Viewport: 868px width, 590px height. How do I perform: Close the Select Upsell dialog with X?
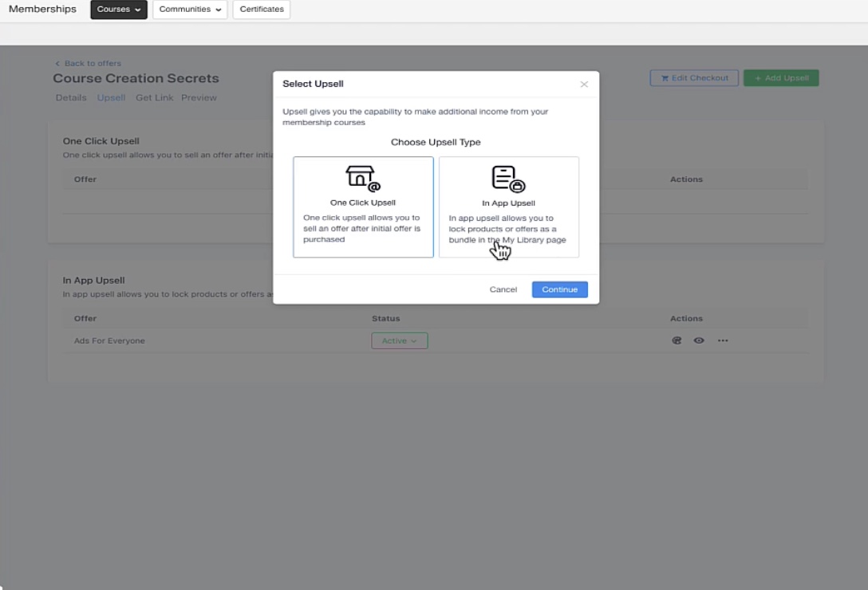pyautogui.click(x=584, y=85)
